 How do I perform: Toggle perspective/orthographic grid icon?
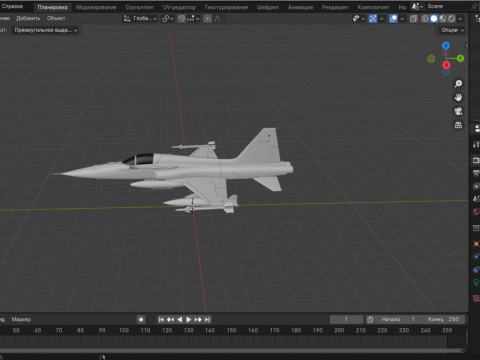click(458, 125)
